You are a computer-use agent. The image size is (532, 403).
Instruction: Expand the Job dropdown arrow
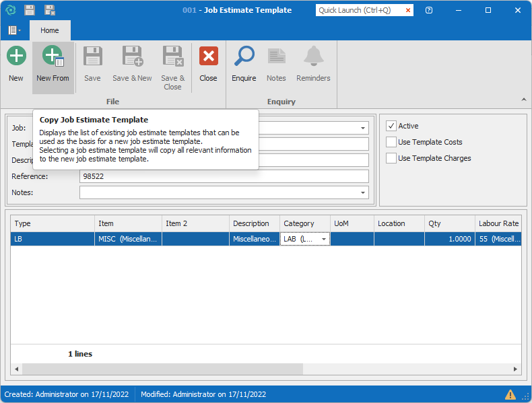click(x=363, y=128)
